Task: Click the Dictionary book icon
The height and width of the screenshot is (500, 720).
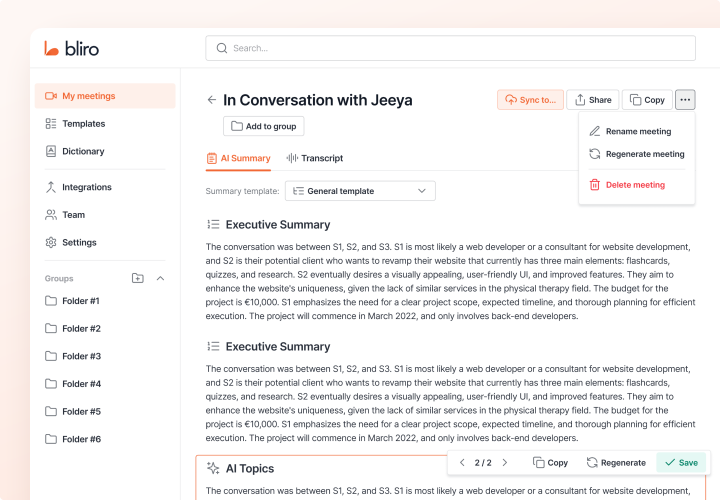Action: click(x=51, y=151)
